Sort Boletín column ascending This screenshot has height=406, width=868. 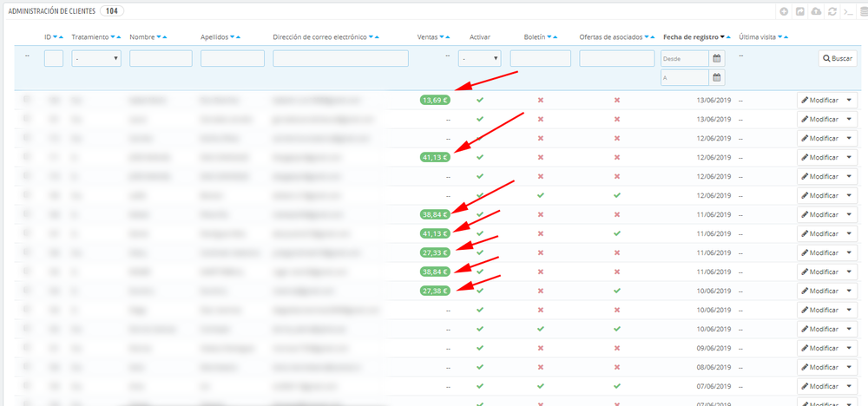(x=555, y=37)
